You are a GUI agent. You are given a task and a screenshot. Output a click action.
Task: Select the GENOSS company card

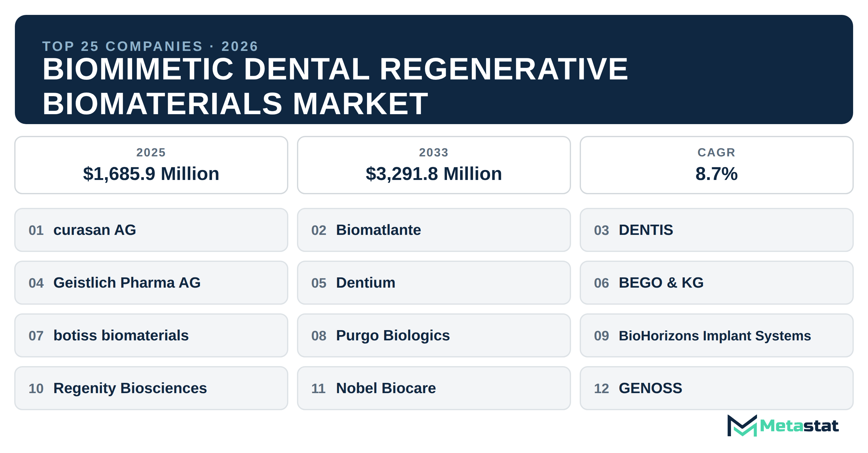[716, 388]
